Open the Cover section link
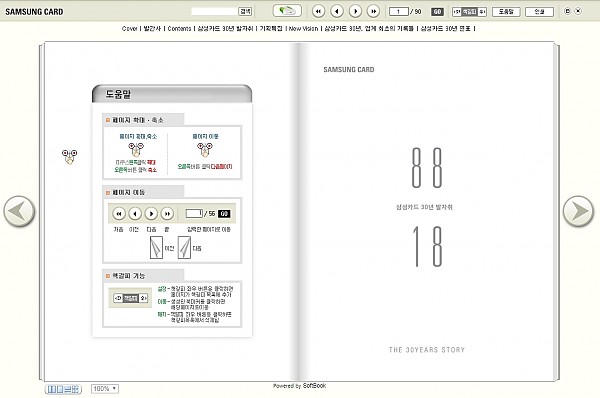 coord(130,28)
